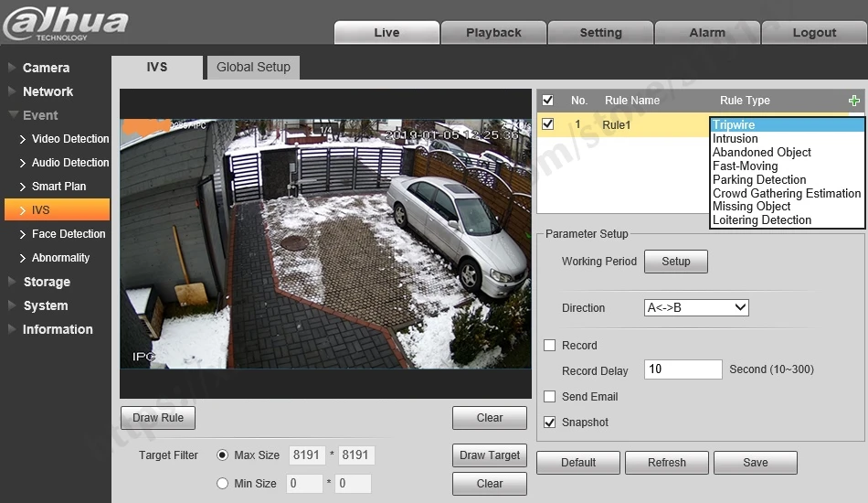The height and width of the screenshot is (503, 868).
Task: Collapse the Event section in the sidebar
Action: 14,114
